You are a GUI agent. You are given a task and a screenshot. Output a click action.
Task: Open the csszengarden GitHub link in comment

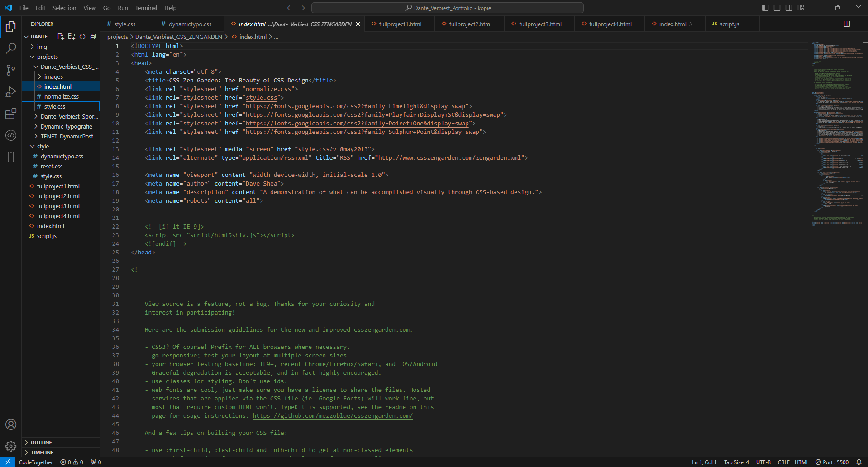(333, 416)
